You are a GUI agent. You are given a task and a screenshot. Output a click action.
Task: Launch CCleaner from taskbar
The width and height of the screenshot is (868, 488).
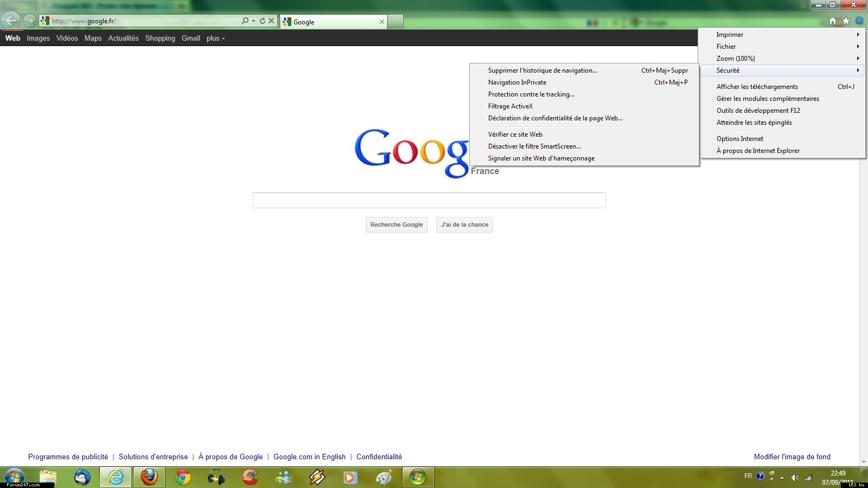[x=250, y=477]
